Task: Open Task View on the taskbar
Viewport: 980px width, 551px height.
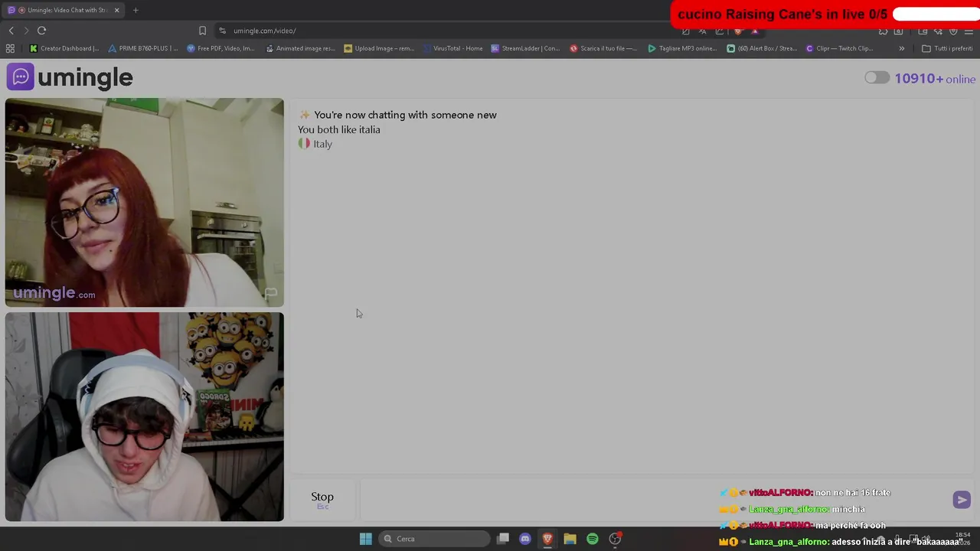Action: (x=503, y=539)
